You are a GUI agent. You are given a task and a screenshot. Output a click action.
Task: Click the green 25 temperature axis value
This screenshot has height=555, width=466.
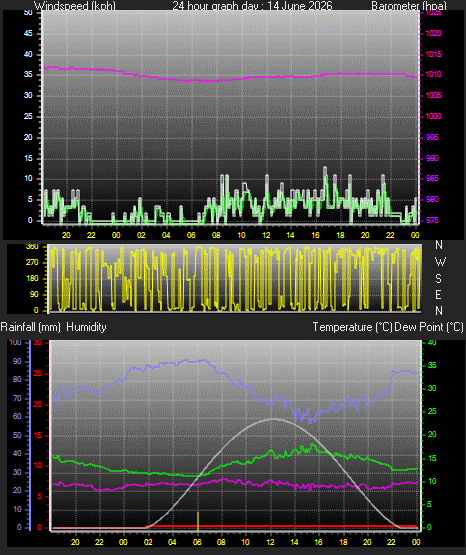point(432,411)
